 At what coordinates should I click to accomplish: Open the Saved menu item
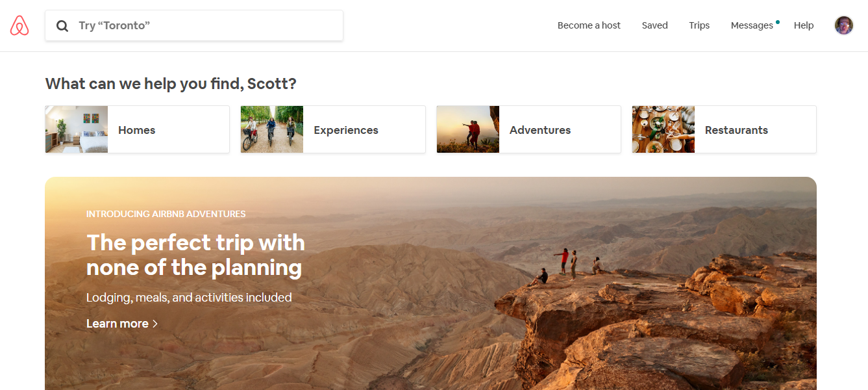click(654, 25)
